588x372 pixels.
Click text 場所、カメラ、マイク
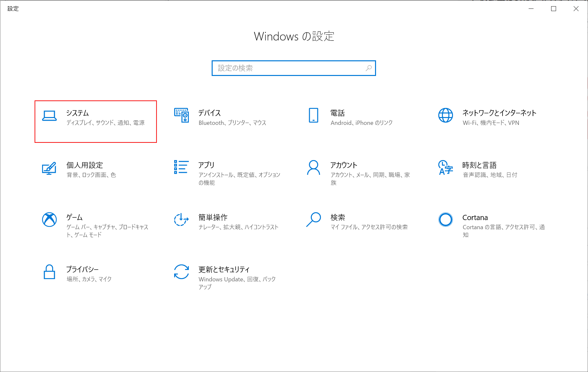coord(89,279)
